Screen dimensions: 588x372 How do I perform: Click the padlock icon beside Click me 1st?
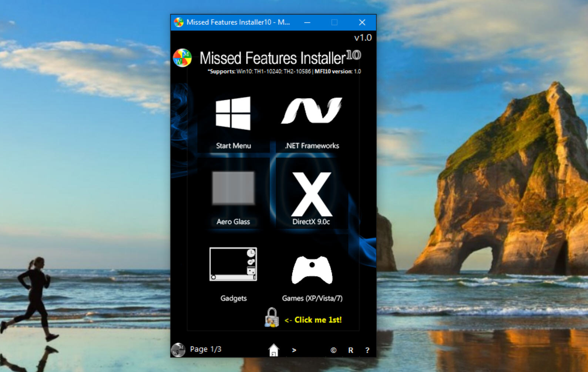272,318
